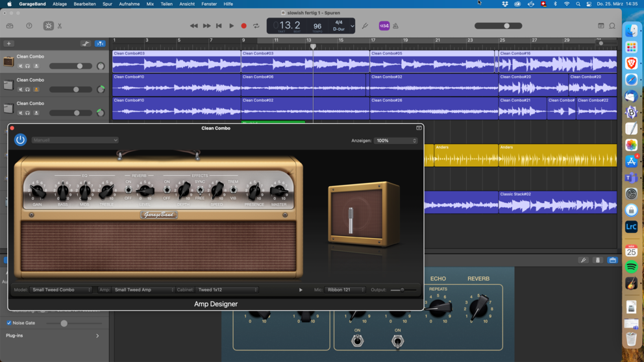The image size is (644, 362).
Task: Open the Spur menu
Action: tap(107, 4)
